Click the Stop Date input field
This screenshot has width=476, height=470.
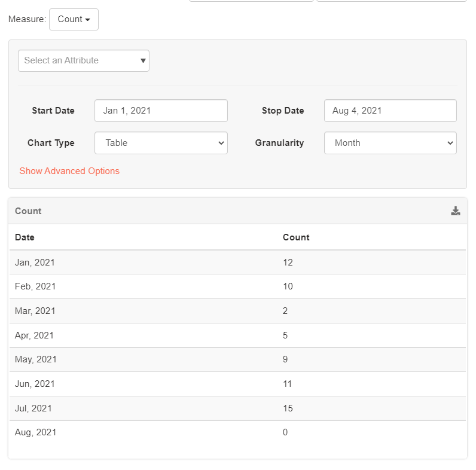tap(390, 111)
